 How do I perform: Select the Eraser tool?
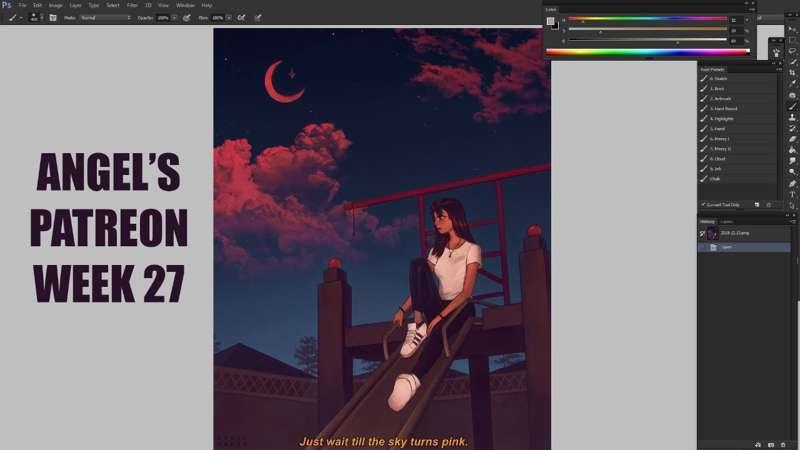click(x=792, y=139)
